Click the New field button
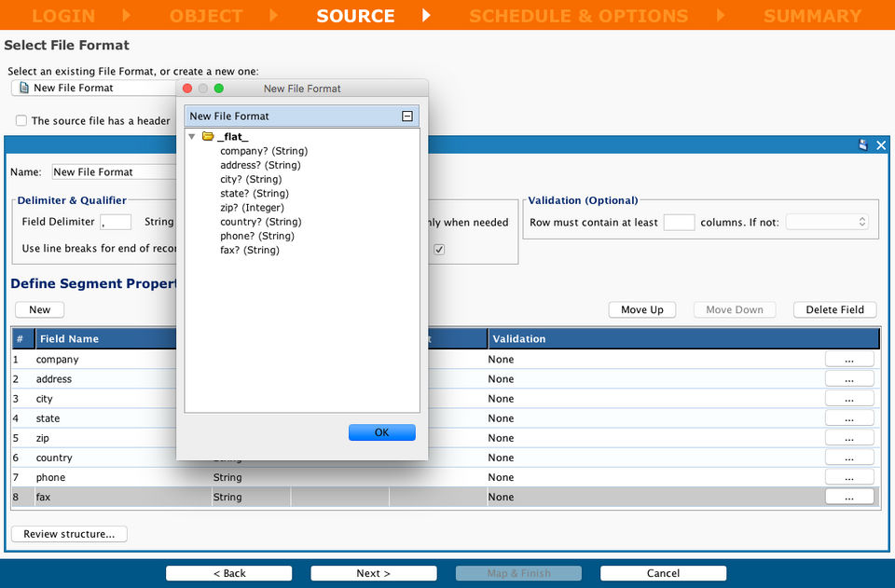The height and width of the screenshot is (588, 895). [39, 309]
